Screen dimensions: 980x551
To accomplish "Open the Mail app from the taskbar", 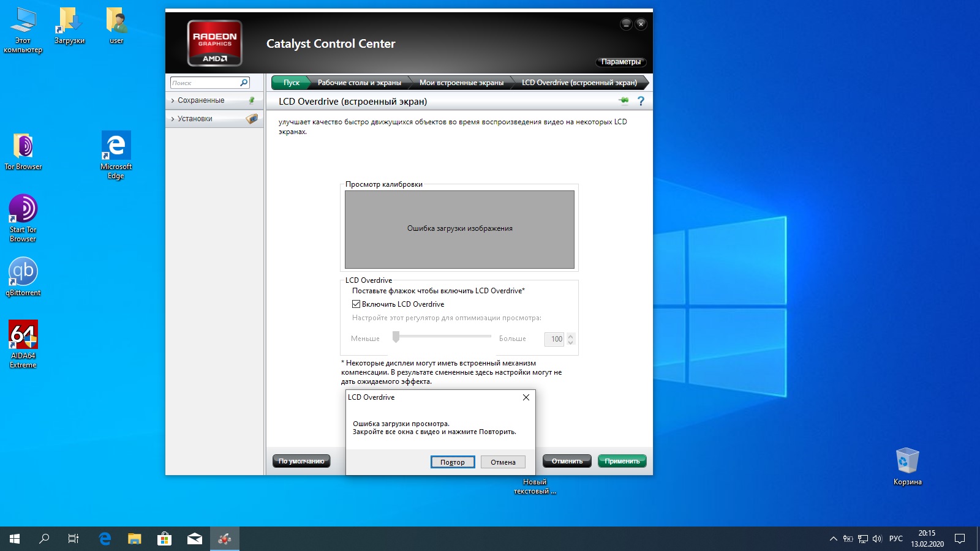I will tap(195, 539).
